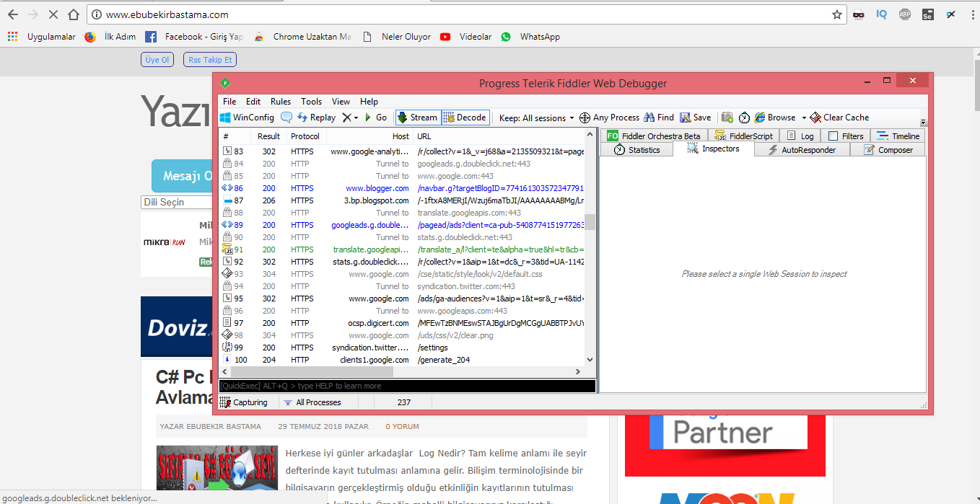Image resolution: width=980 pixels, height=504 pixels.
Task: Switch to the Statistics tab
Action: point(636,150)
